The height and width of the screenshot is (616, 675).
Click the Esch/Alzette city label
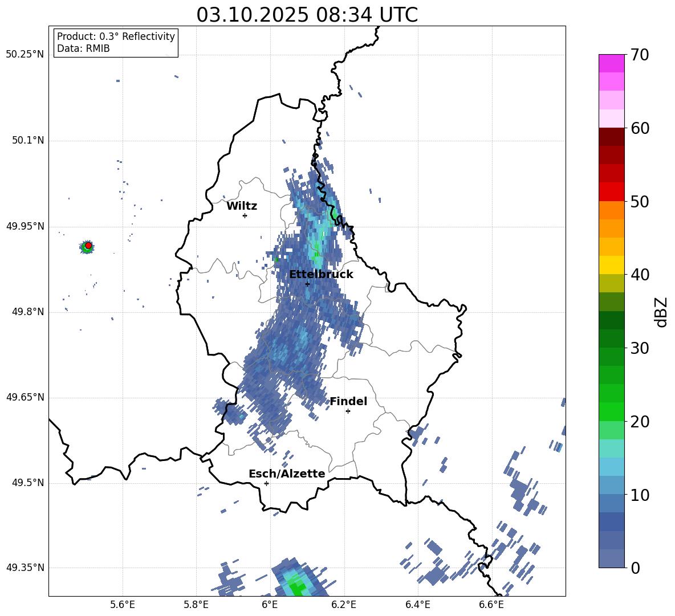287,474
